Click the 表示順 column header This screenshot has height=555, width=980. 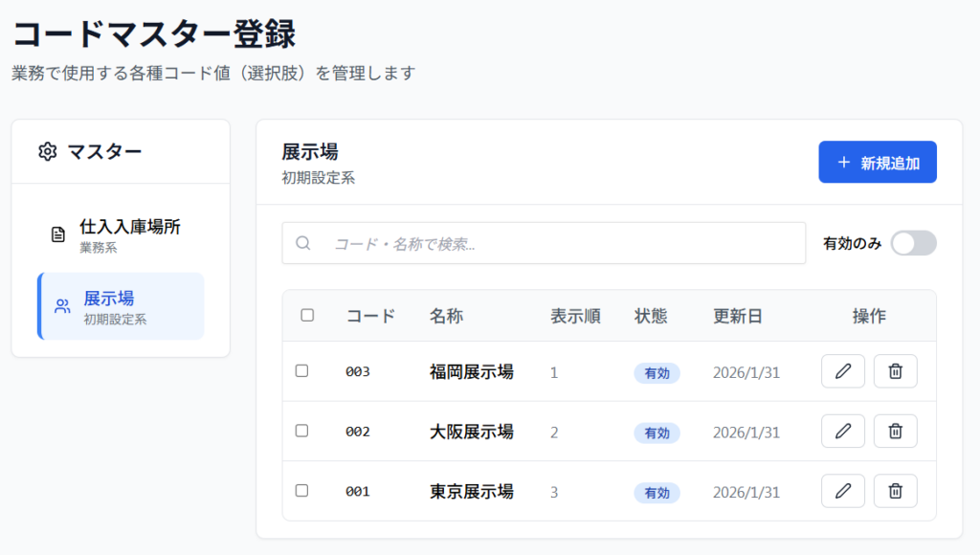[575, 316]
